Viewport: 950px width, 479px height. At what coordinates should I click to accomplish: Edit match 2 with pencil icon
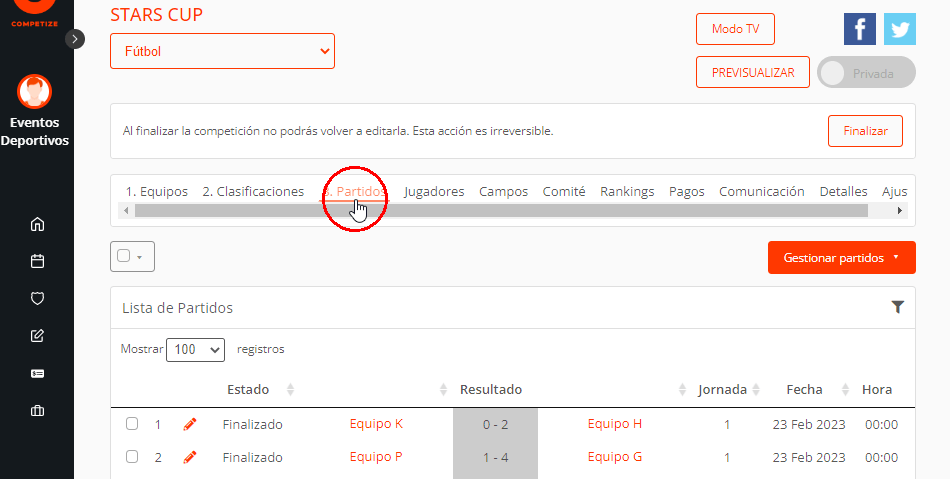pos(190,457)
